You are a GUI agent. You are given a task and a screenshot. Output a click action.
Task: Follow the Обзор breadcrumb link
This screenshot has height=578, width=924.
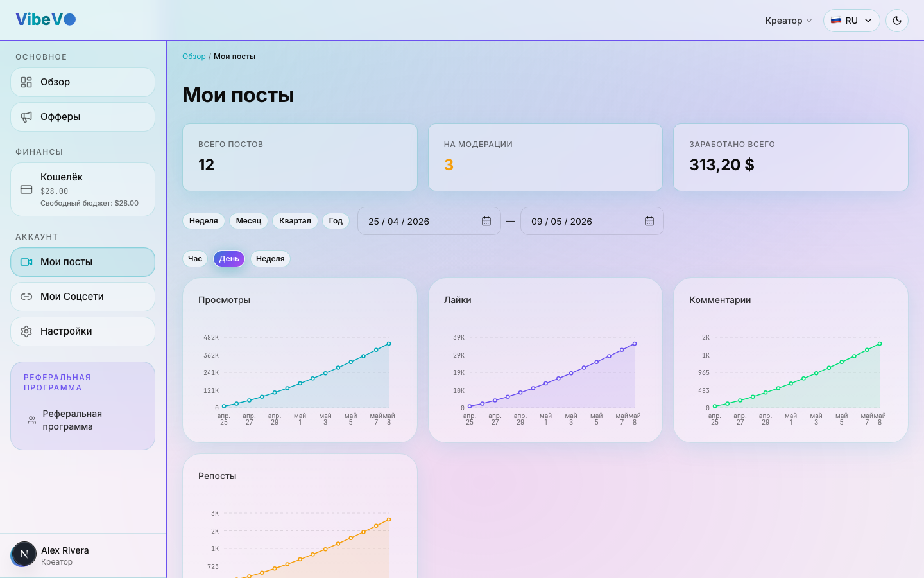click(x=194, y=57)
